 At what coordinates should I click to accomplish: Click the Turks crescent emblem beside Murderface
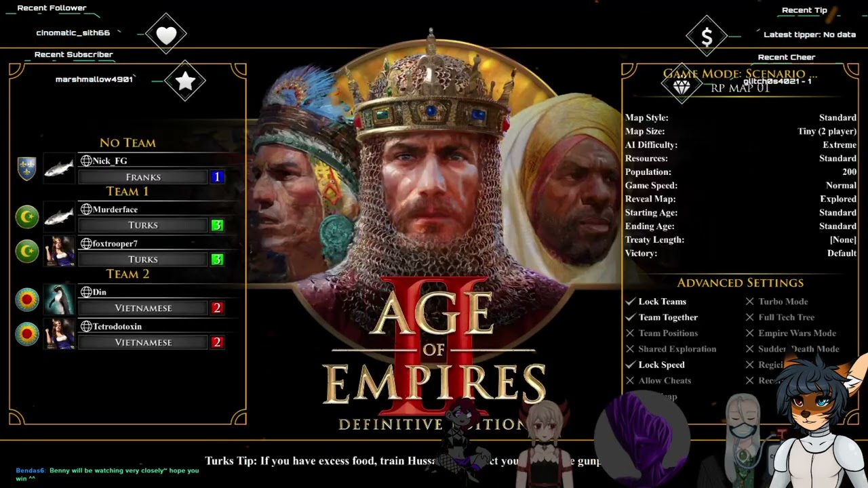click(27, 217)
